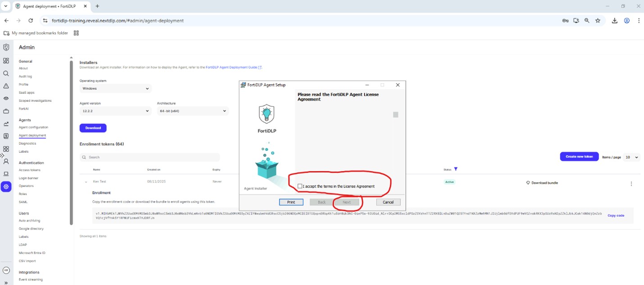Open SAML in Admin menu

[x=23, y=202]
